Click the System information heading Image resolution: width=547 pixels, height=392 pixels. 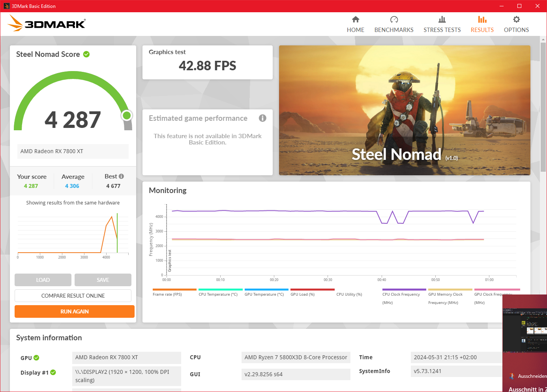click(49, 338)
